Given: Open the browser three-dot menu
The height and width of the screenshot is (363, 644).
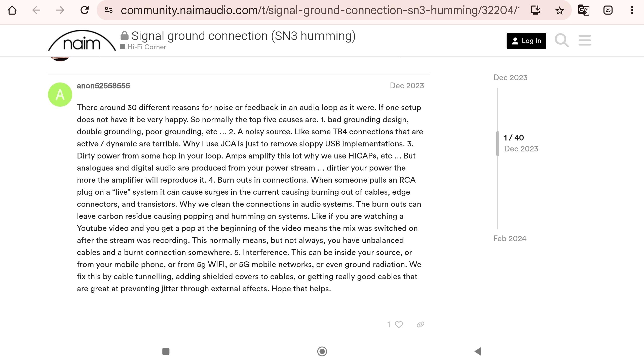Looking at the screenshot, I should (x=632, y=10).
